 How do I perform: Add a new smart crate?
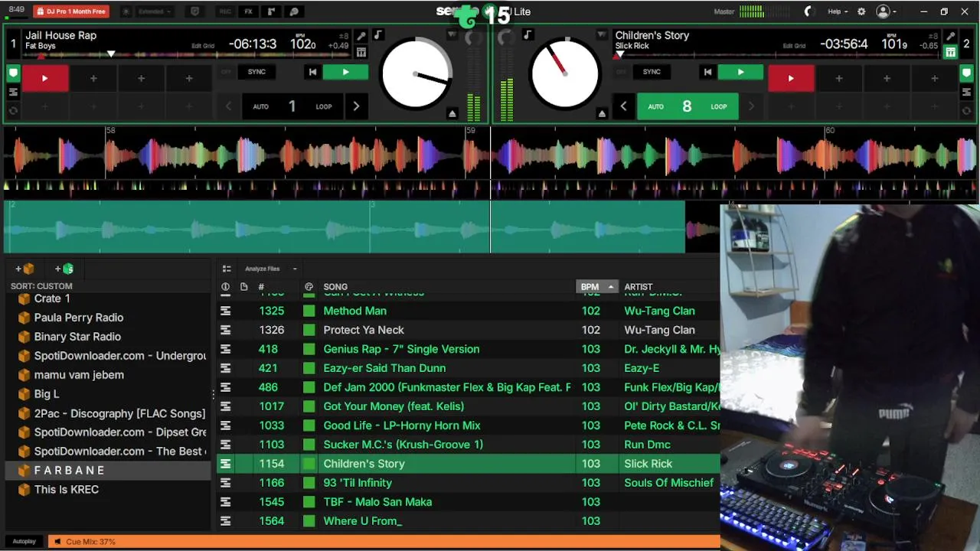[64, 269]
